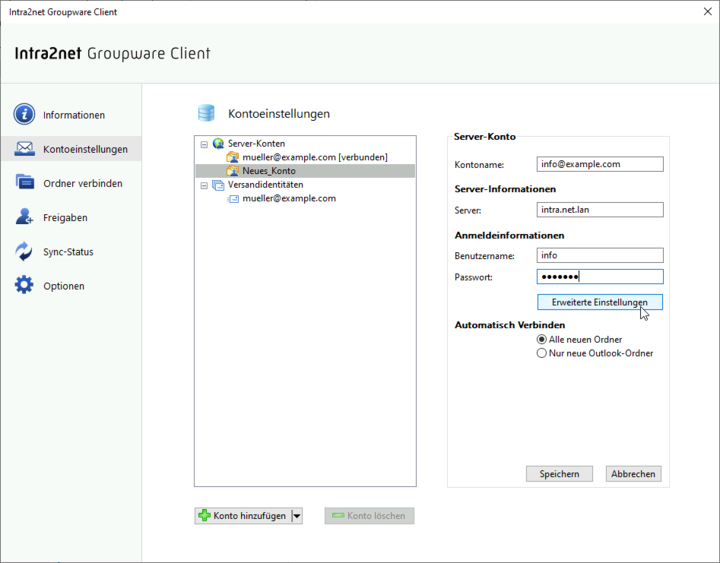Select mueller@example.com [verbunden] account
Image resolution: width=720 pixels, height=563 pixels.
pos(315,157)
